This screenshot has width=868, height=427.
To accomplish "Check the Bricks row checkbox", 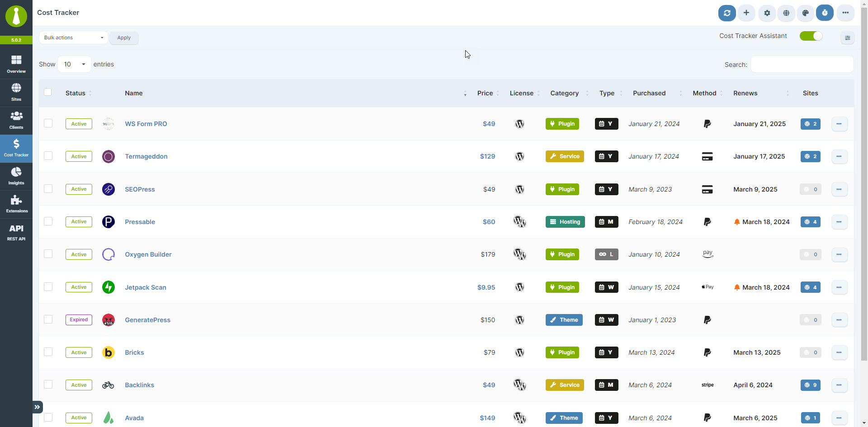I will click(48, 352).
